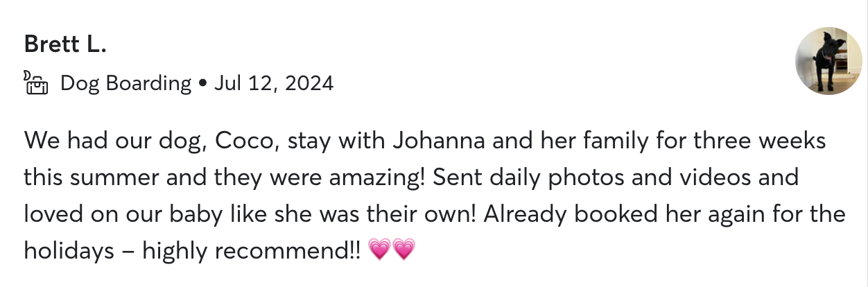The width and height of the screenshot is (868, 287).
Task: Click the sitter name Johanna in review
Action: (440, 141)
